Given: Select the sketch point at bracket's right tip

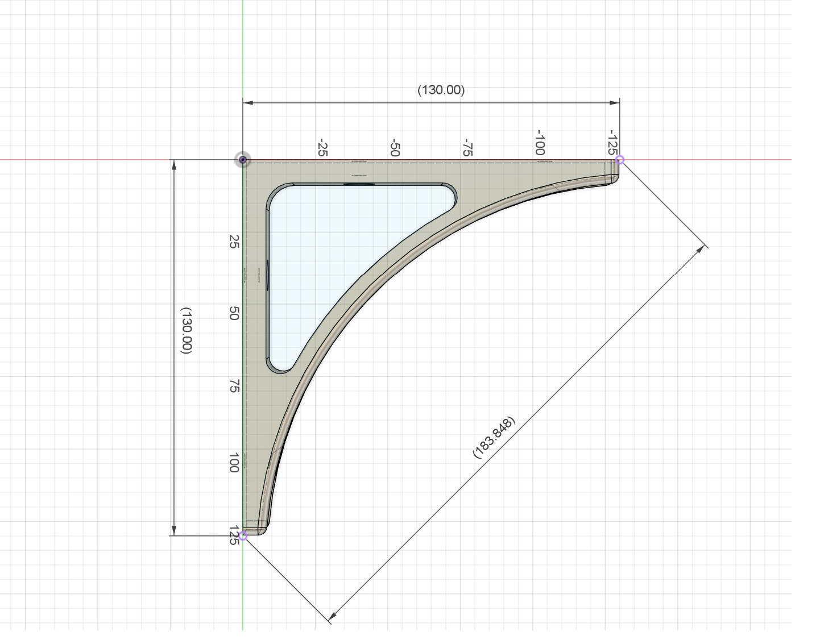Looking at the screenshot, I should coord(620,160).
